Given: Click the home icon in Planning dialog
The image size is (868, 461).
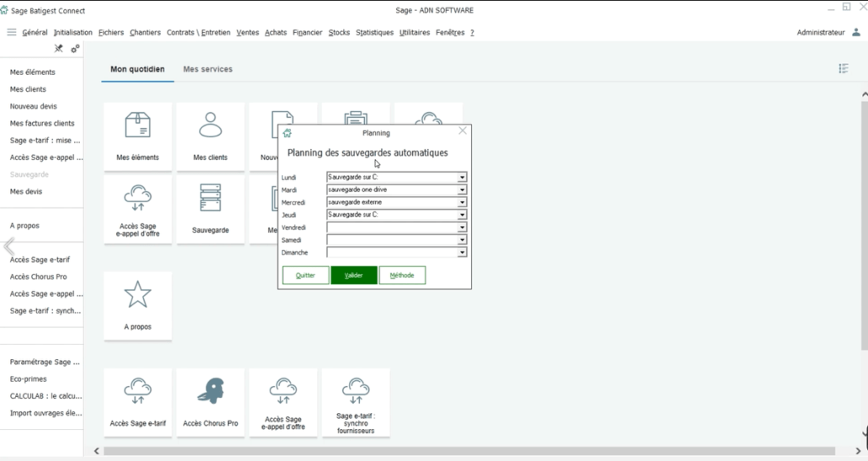Looking at the screenshot, I should (x=287, y=133).
